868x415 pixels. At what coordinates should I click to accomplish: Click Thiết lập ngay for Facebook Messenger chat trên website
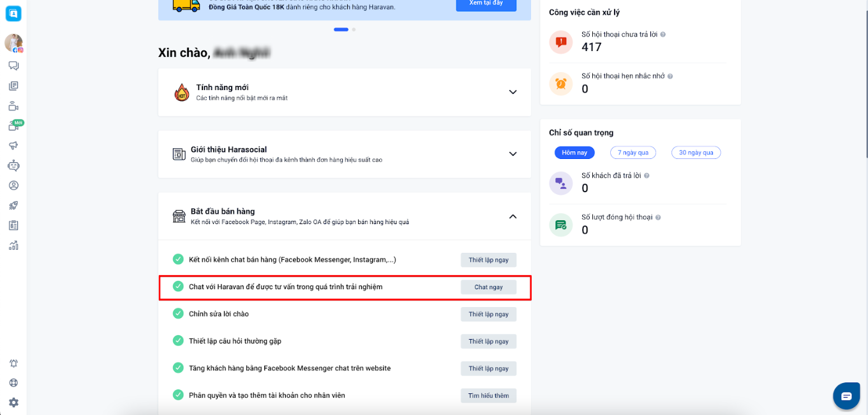pos(489,368)
